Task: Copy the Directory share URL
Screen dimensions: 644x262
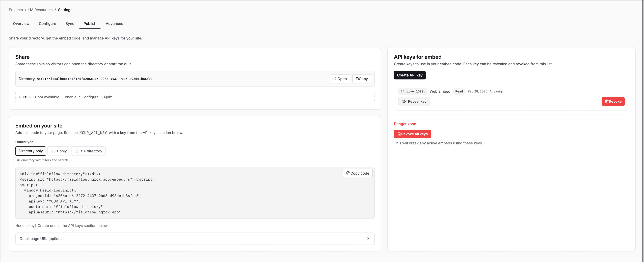Action: [x=362, y=79]
